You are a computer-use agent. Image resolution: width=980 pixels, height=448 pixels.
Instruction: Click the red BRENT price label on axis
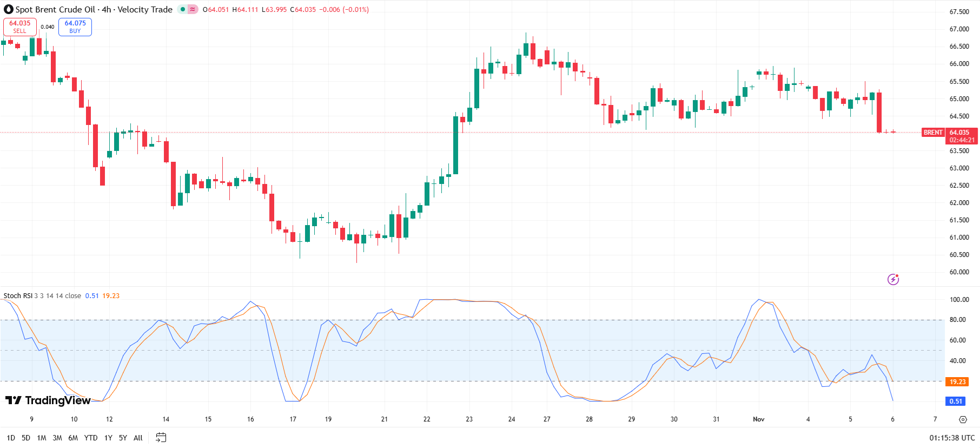[x=933, y=133]
